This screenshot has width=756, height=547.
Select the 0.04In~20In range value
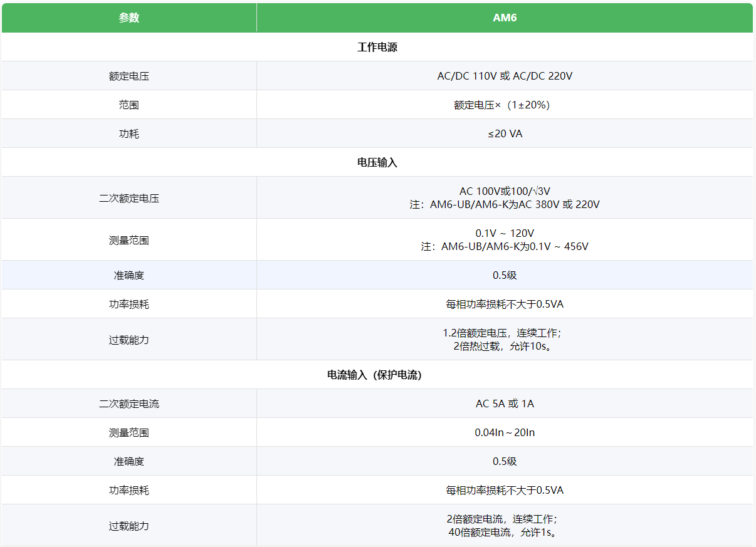click(x=504, y=432)
